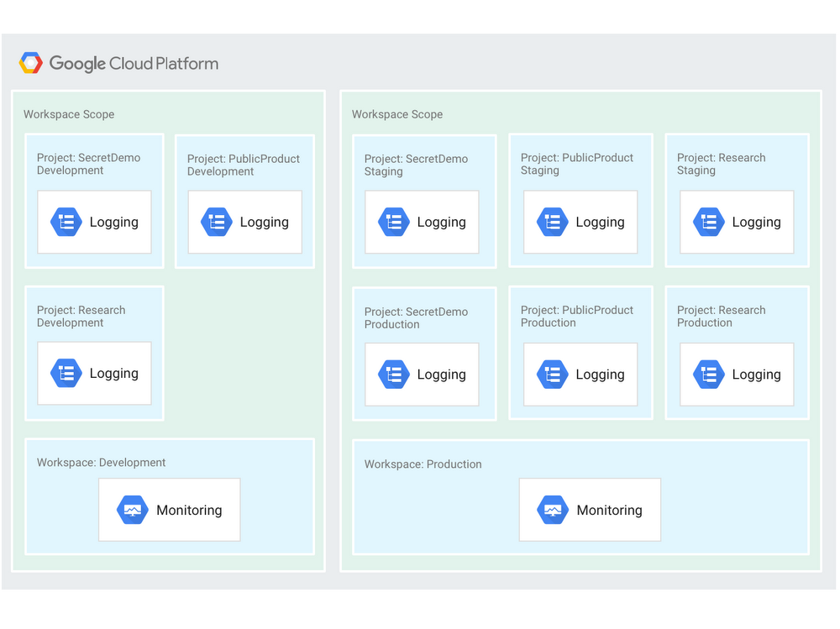The width and height of the screenshot is (840, 629).
Task: Click the Workspace: Production label
Action: [x=423, y=464]
